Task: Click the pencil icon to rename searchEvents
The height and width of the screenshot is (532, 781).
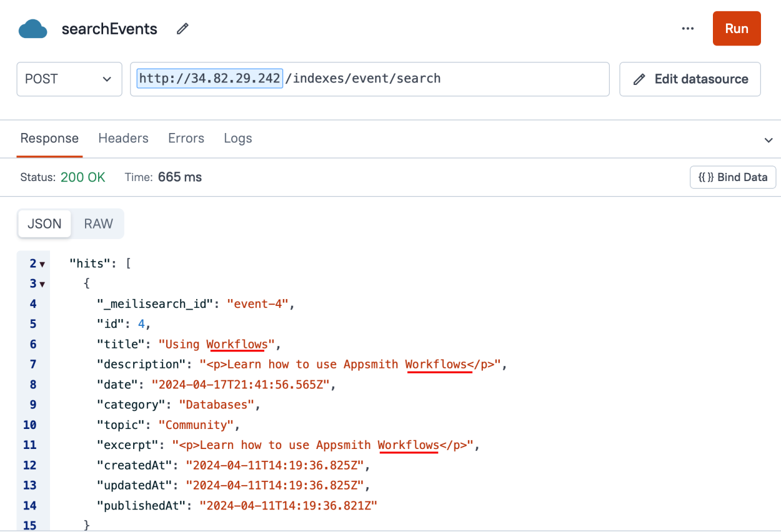Action: tap(182, 29)
